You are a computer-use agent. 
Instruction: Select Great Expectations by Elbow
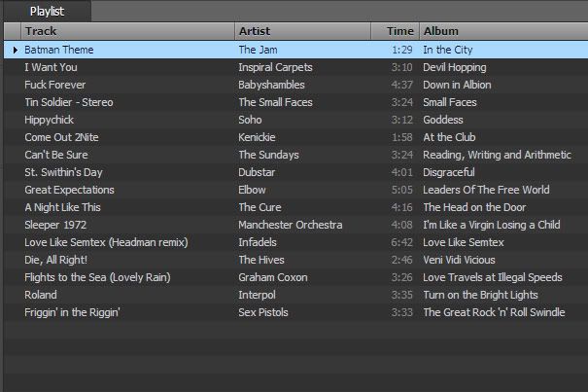69,190
